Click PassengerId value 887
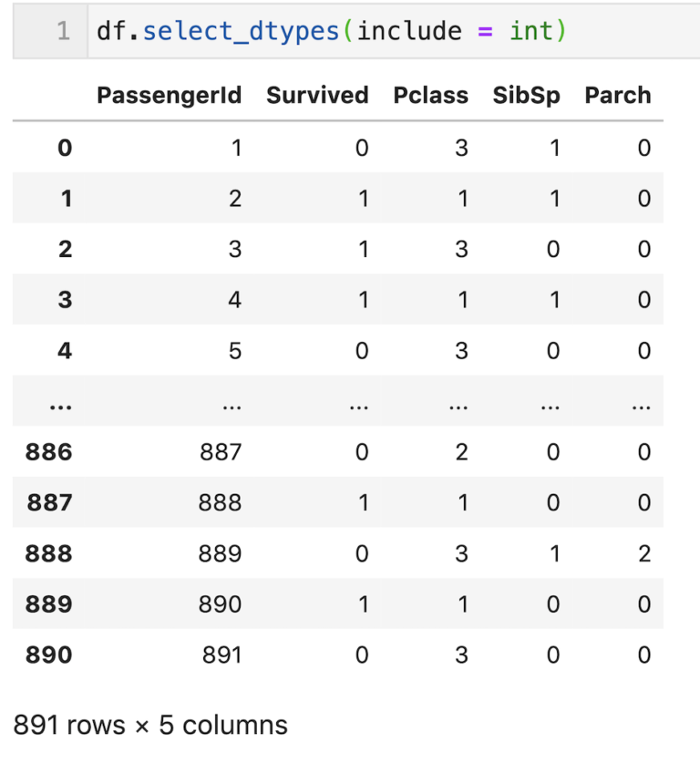 tap(221, 452)
